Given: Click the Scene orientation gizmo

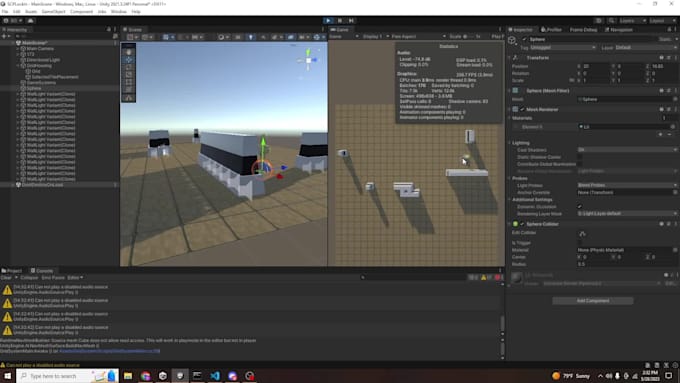Looking at the screenshot, I should tap(308, 60).
